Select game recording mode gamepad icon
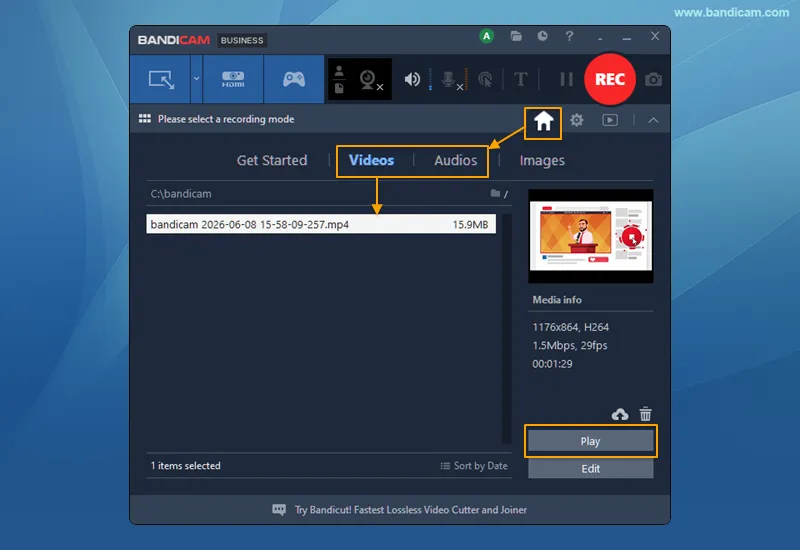800x550 pixels. tap(294, 79)
